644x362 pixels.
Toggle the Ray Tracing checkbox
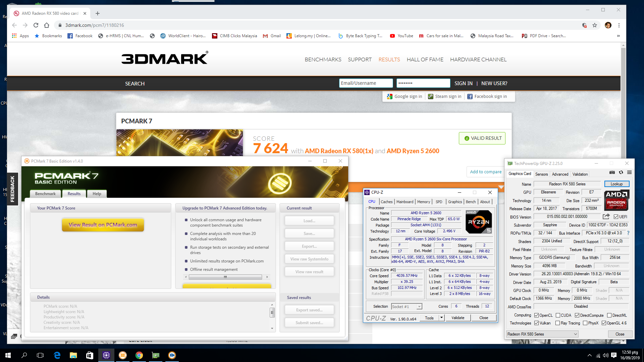[557, 323]
